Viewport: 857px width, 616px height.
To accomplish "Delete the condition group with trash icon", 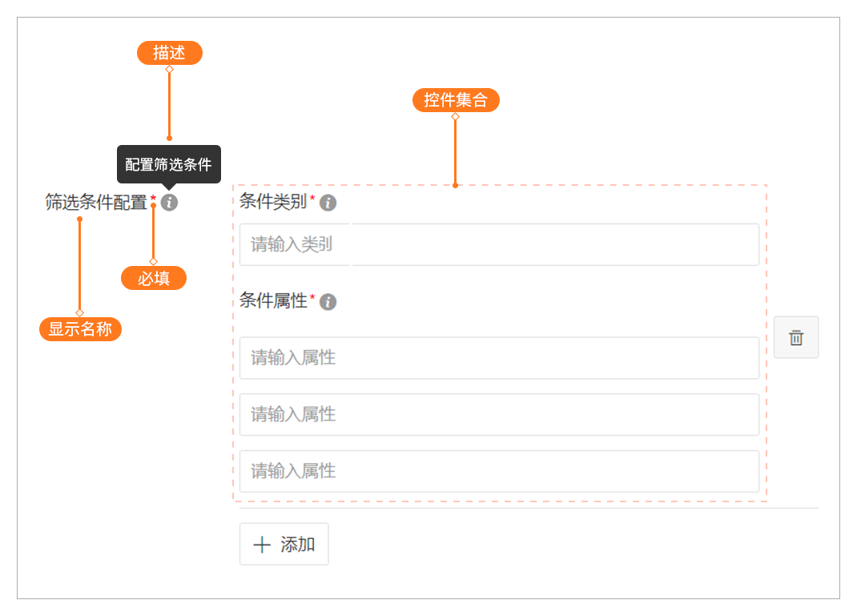I will coord(796,337).
